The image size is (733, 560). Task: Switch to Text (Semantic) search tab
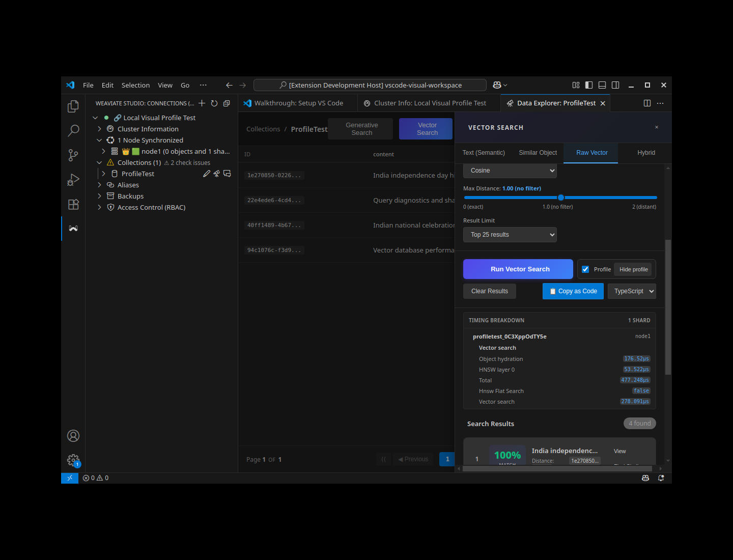(484, 153)
